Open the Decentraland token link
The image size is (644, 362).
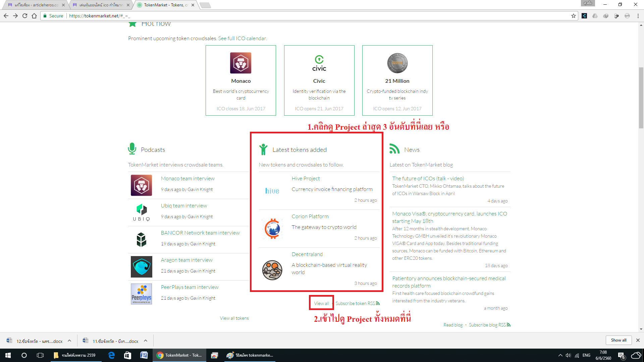coord(307,254)
